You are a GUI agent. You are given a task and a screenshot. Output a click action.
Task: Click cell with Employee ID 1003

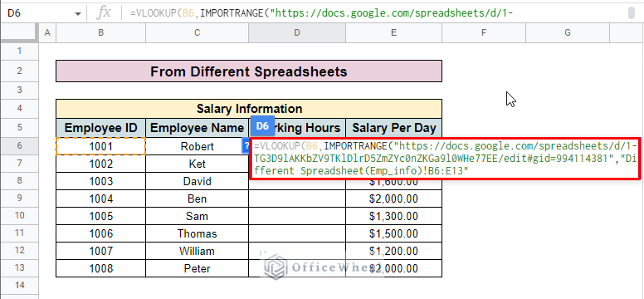tap(100, 181)
